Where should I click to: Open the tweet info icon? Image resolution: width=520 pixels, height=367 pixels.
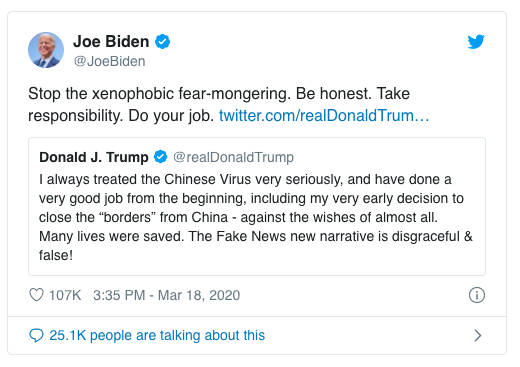tap(477, 295)
